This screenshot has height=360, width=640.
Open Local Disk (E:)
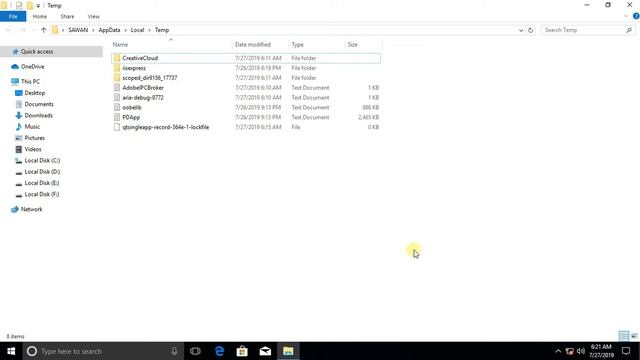tap(42, 183)
